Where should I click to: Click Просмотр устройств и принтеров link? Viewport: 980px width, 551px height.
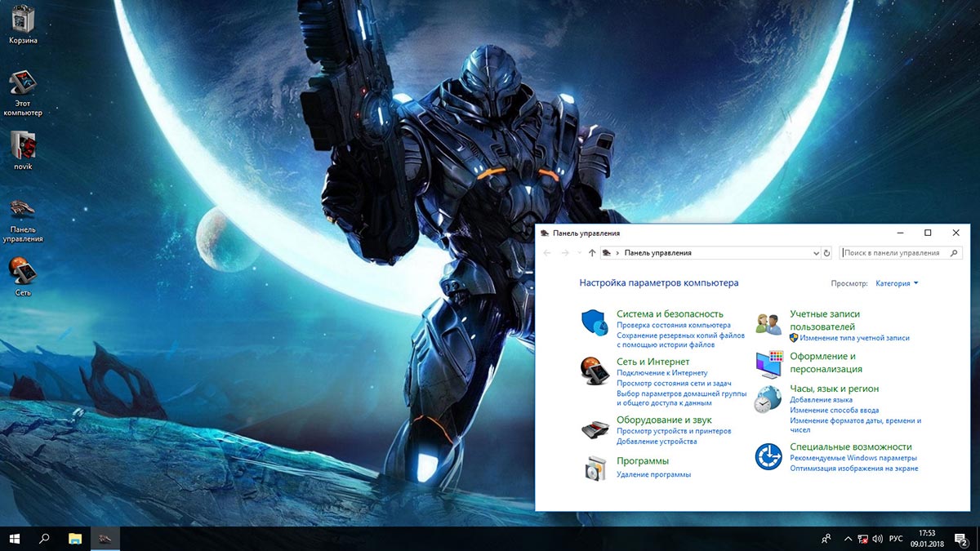[674, 431]
